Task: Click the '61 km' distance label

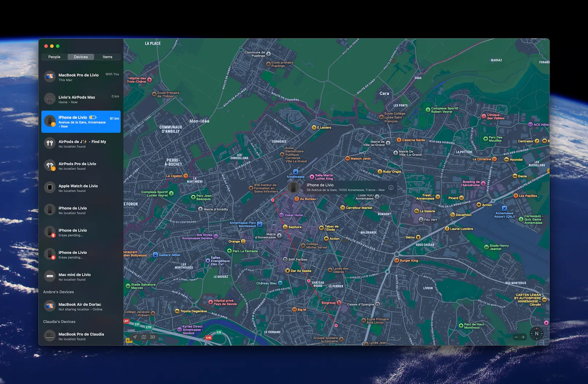Action: point(114,119)
